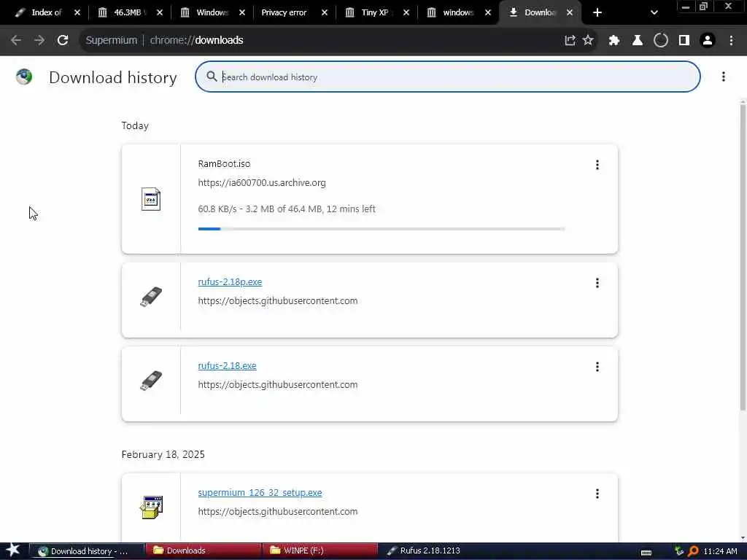The width and height of the screenshot is (747, 560).
Task: Close the Index of tab
Action: 77,13
